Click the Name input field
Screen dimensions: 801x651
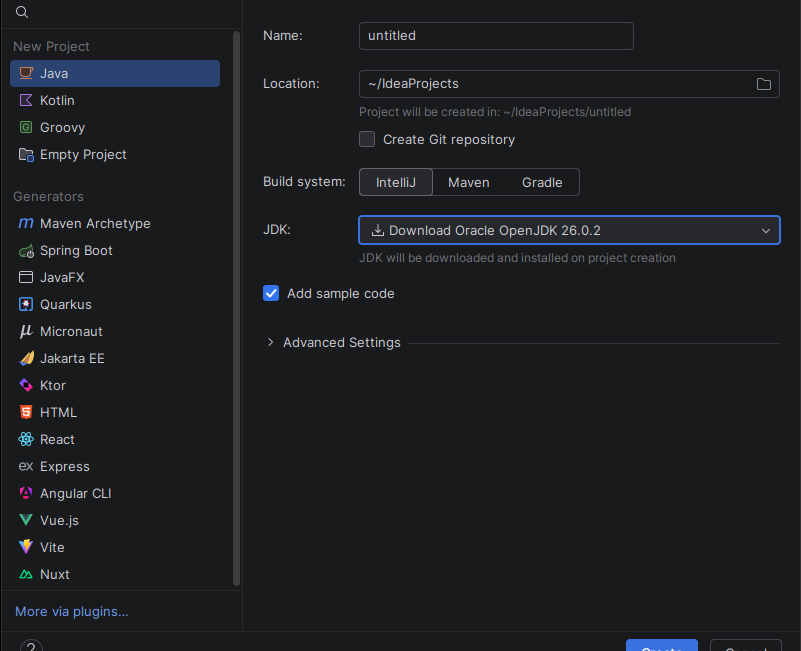(496, 36)
